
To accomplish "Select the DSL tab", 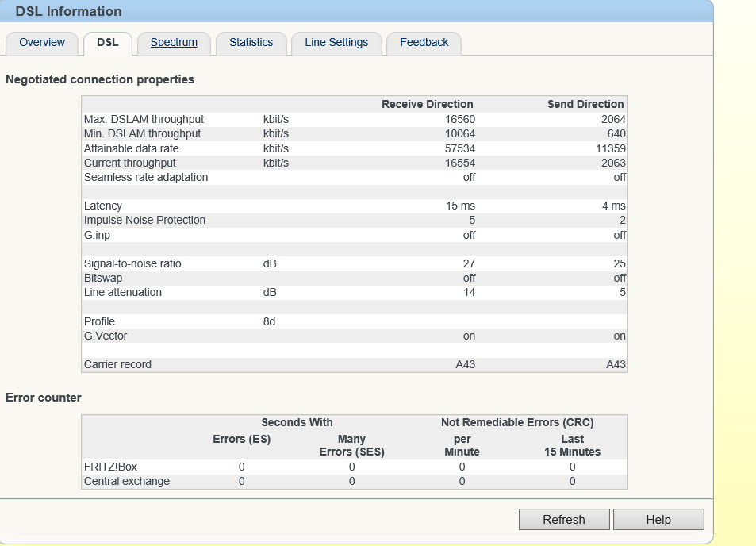I will [x=108, y=43].
